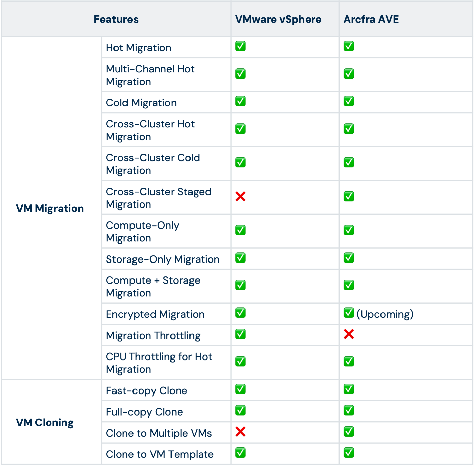Screen dimensions: 476x468
Task: Click Arcfra's green check for Cross-Cluster Staged Migration
Action: tap(349, 196)
